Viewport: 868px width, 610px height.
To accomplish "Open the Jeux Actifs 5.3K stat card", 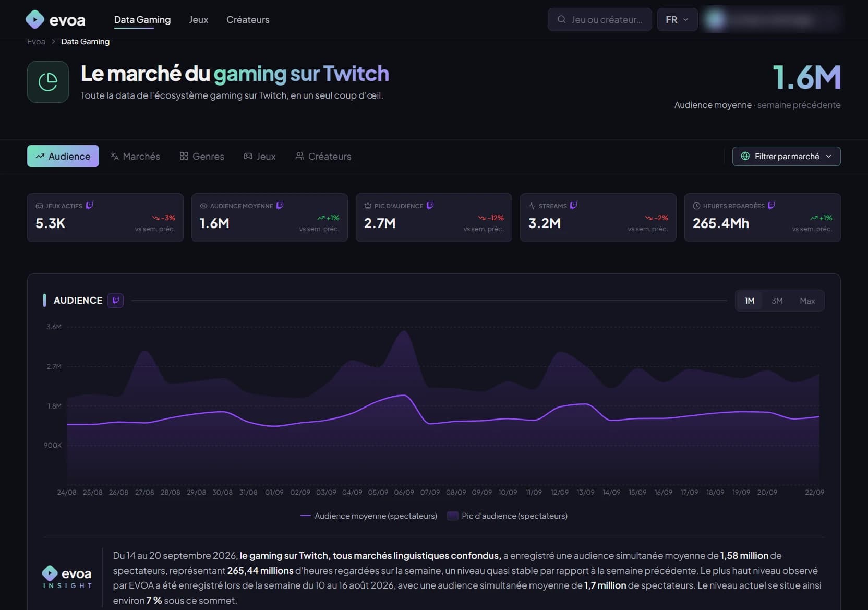I will [105, 218].
